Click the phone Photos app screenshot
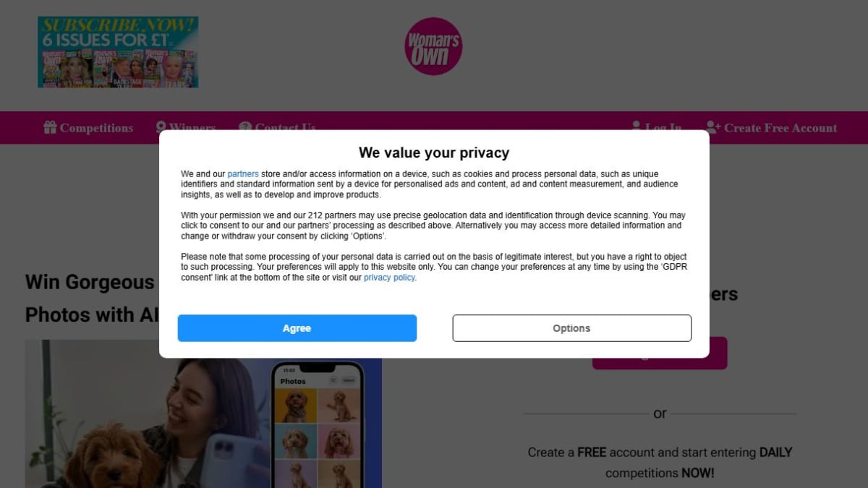The width and height of the screenshot is (868, 488). [x=318, y=427]
